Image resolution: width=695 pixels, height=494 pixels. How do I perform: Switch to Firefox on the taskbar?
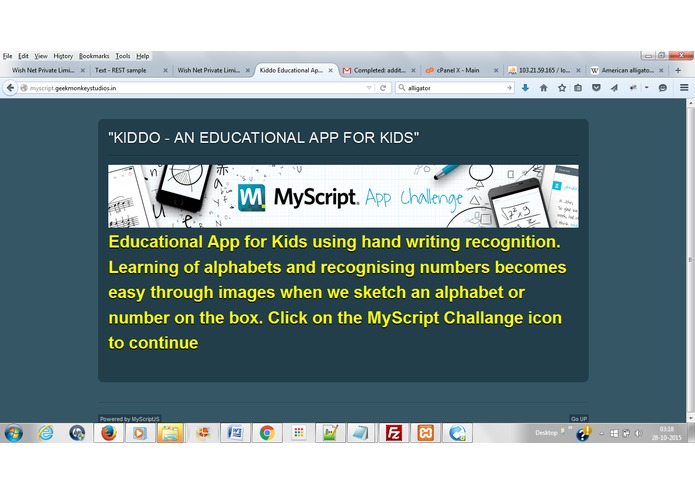pos(109,433)
